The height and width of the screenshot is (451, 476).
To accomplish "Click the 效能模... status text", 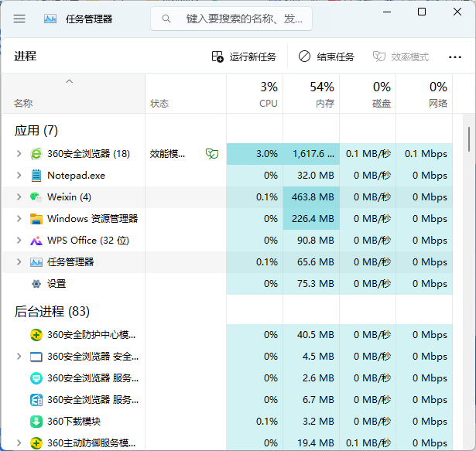I will (167, 154).
